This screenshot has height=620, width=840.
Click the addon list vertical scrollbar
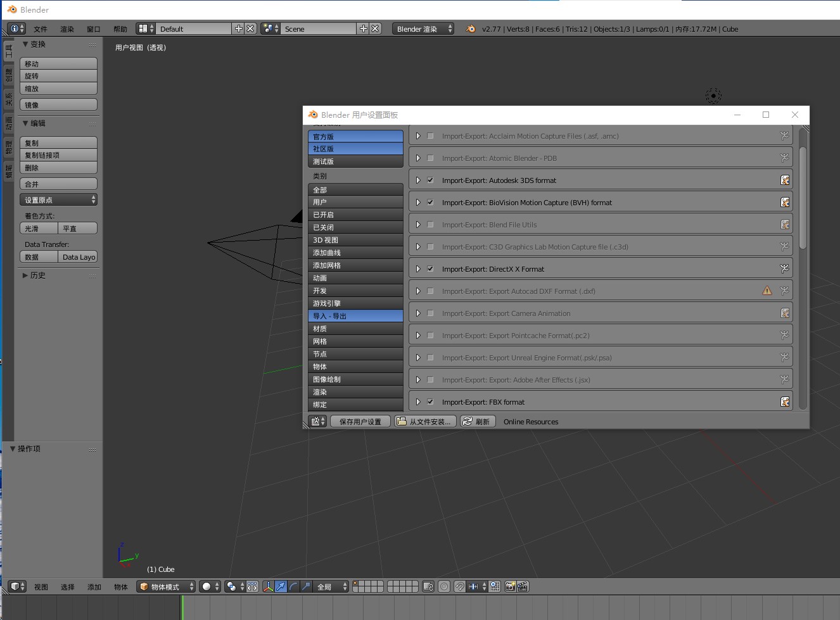point(803,198)
